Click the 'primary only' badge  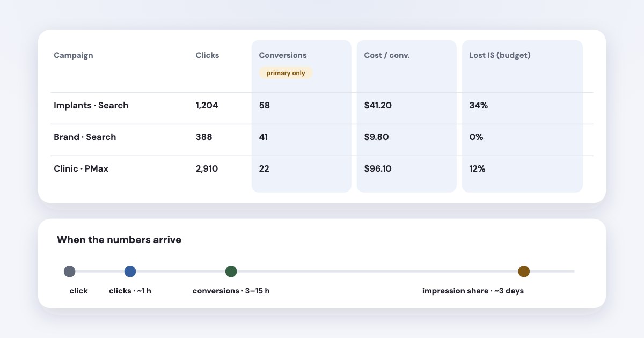click(286, 73)
